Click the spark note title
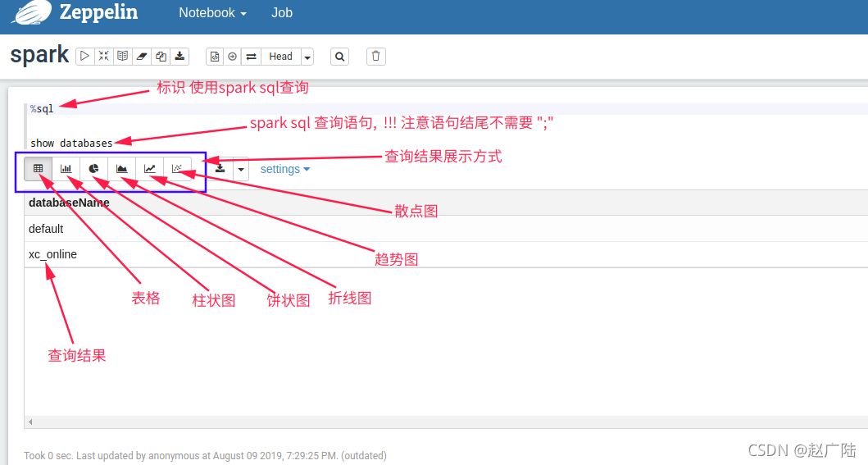The height and width of the screenshot is (465, 868). tap(39, 55)
